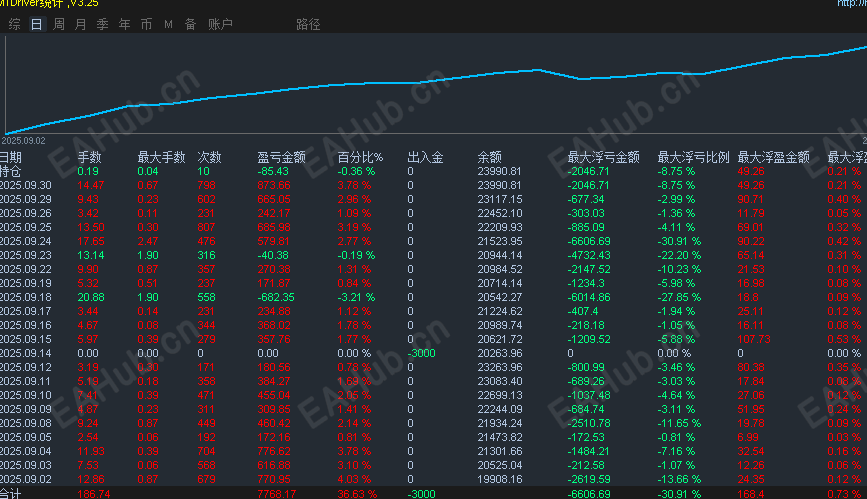Click lot size 20.88 cell
867x499 pixels.
[91, 297]
